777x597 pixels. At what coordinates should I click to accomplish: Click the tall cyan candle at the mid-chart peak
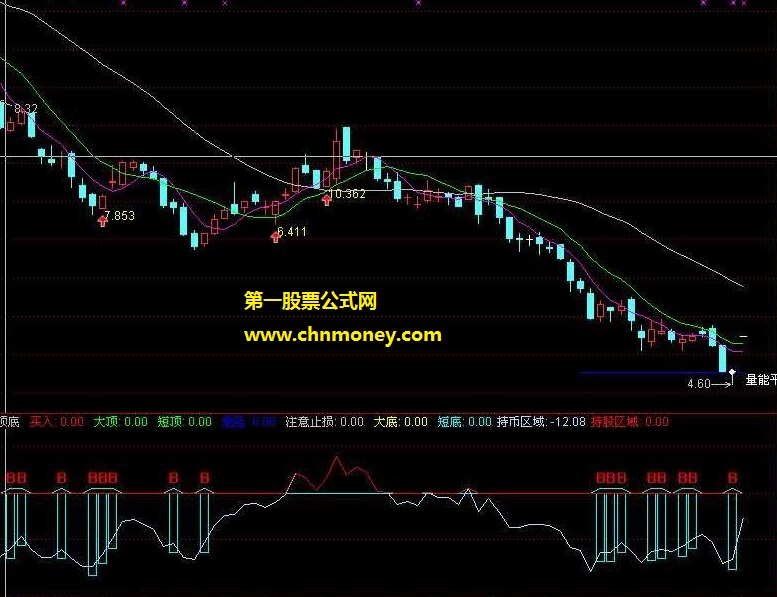tap(346, 144)
